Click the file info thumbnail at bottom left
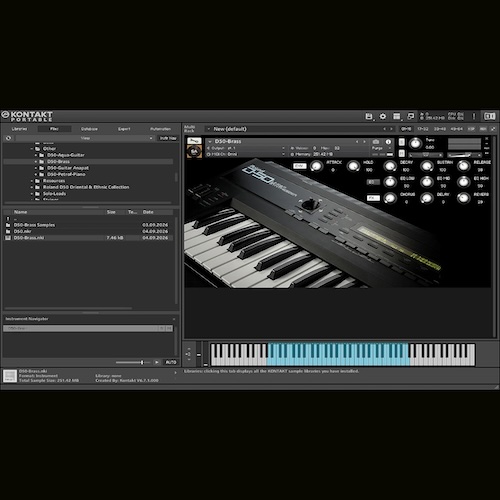 pos(10,376)
